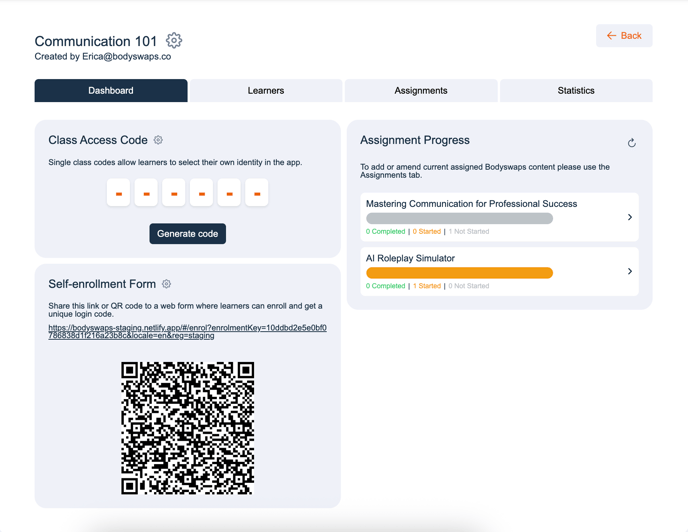Click orange progress bar for AI Roleplay Simulator

[459, 273]
